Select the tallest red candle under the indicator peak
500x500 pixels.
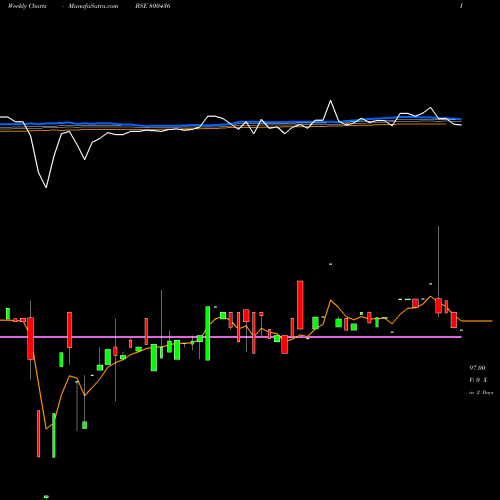[300, 305]
